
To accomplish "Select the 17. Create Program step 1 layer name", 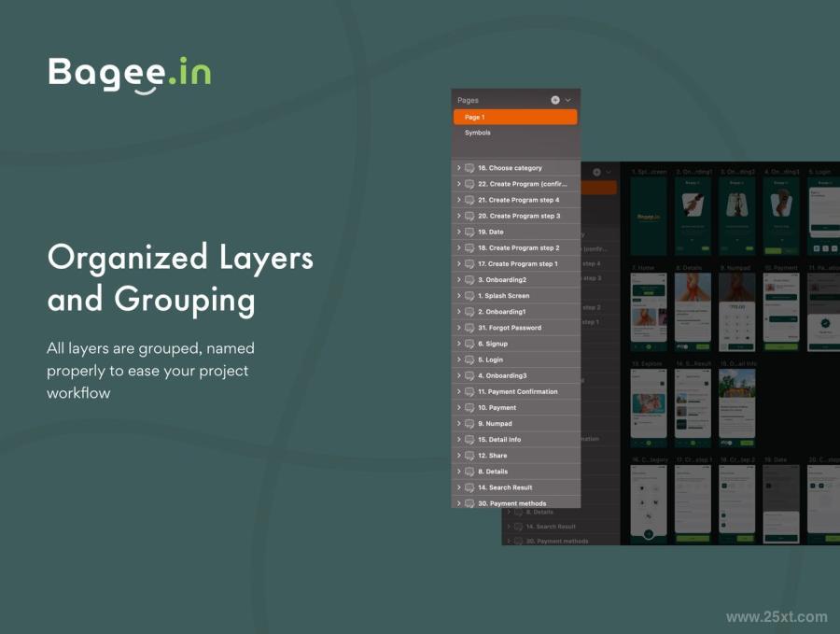I will [517, 263].
